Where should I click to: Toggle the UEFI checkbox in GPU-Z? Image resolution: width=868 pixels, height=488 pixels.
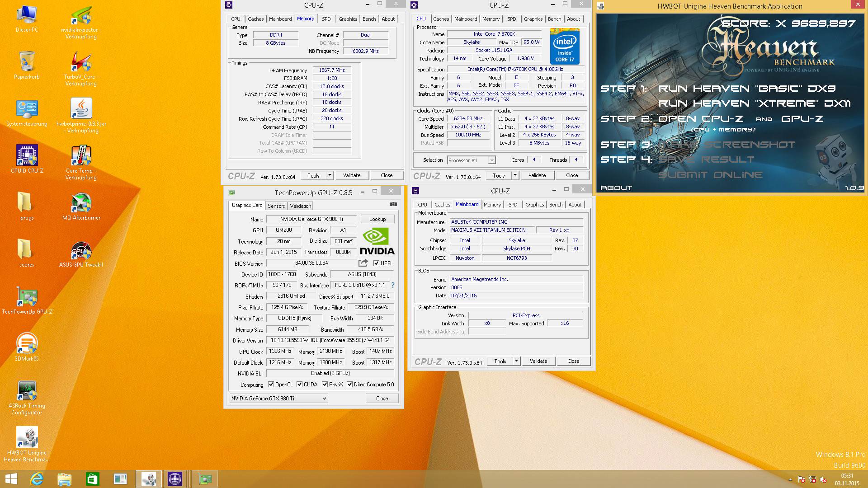pyautogui.click(x=376, y=263)
